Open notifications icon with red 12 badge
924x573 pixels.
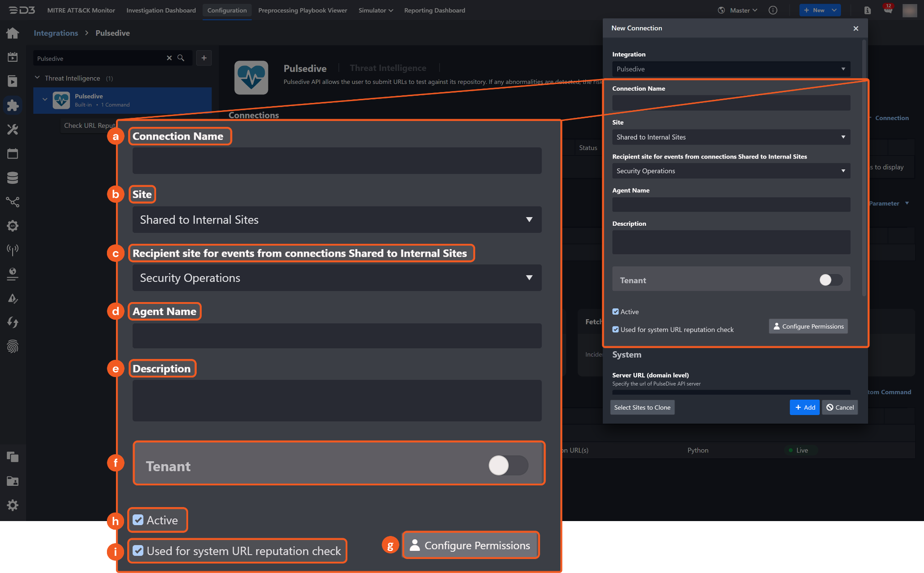[887, 10]
